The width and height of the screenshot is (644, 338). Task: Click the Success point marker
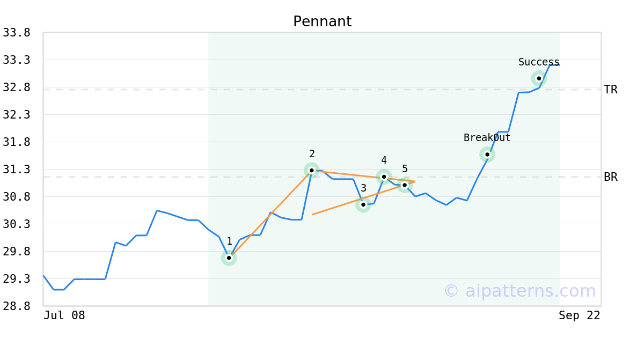click(539, 78)
